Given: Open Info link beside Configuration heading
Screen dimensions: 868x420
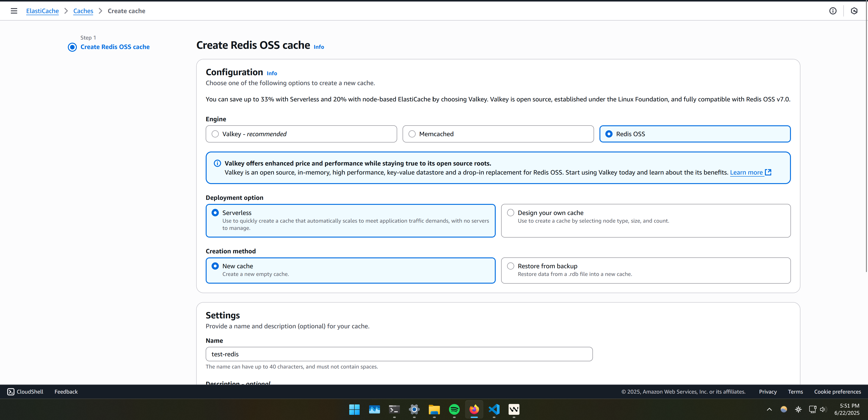Looking at the screenshot, I should [272, 73].
